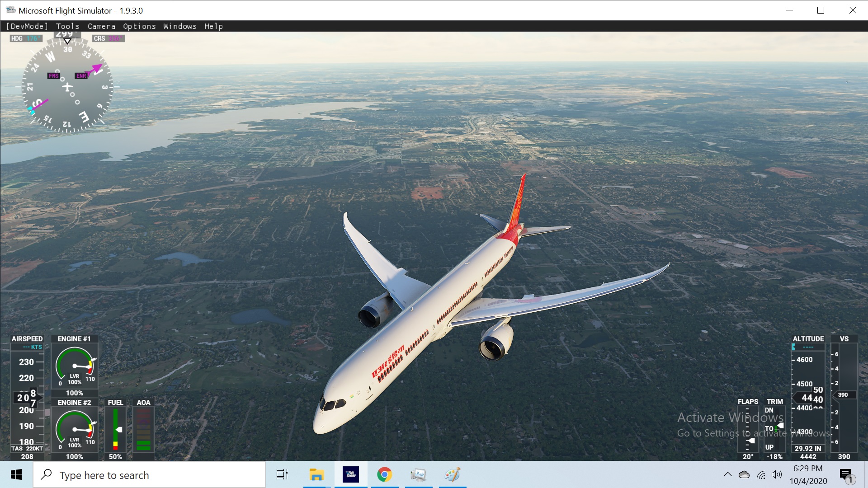Viewport: 868px width, 488px height.
Task: Click the Engine #1 throttle gauge
Action: pyautogui.click(x=75, y=366)
